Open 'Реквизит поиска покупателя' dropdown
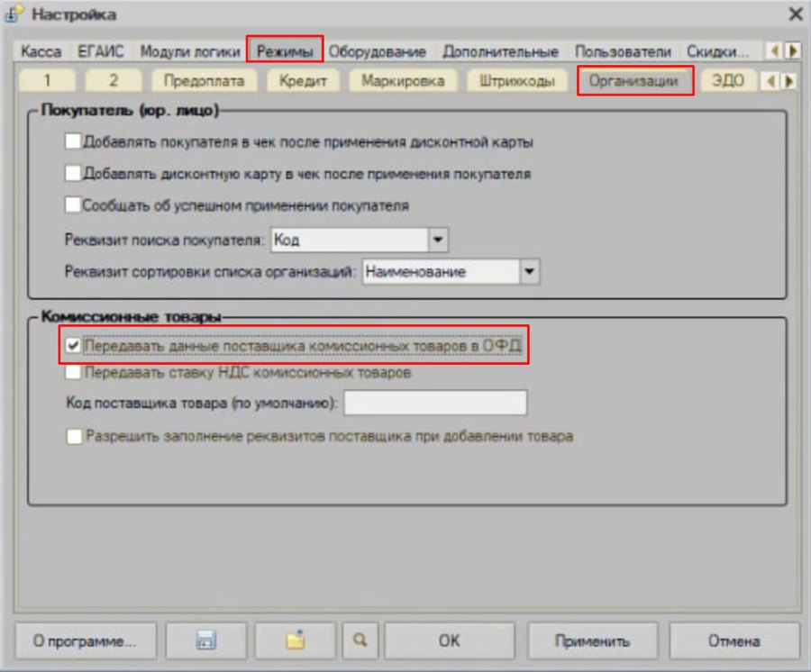This screenshot has height=672, width=811. 438,240
